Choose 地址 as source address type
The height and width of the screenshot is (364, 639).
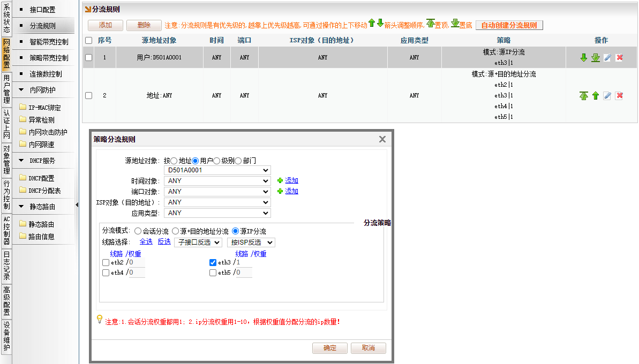click(x=174, y=161)
